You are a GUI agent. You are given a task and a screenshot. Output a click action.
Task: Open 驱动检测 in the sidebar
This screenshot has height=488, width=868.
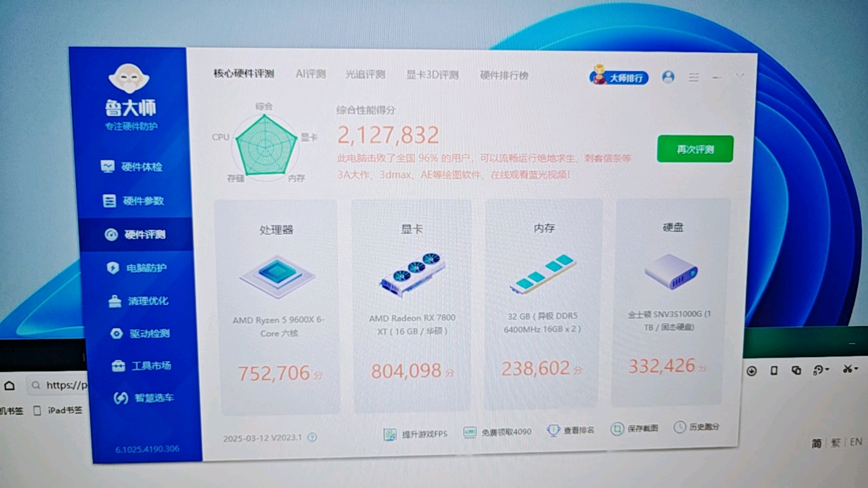click(x=140, y=333)
